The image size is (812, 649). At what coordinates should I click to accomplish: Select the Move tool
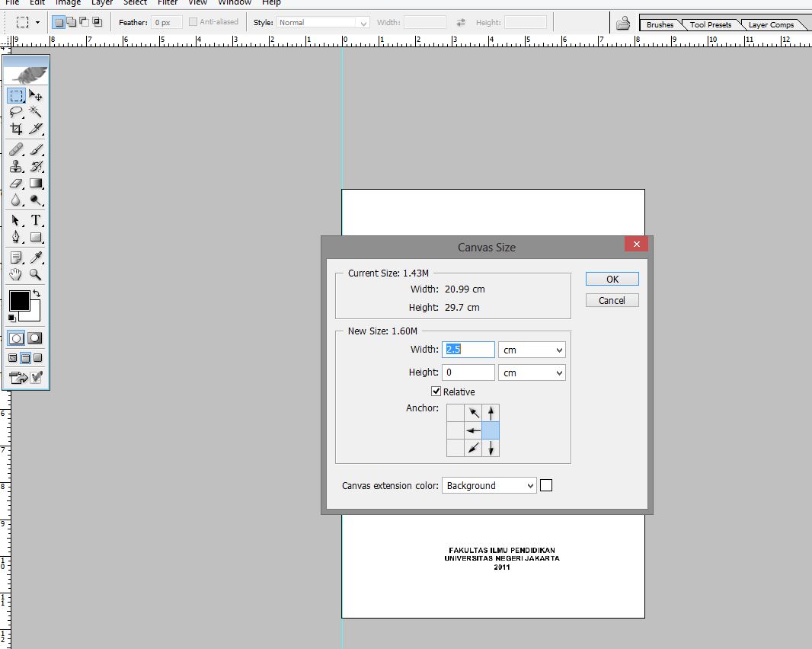click(36, 95)
